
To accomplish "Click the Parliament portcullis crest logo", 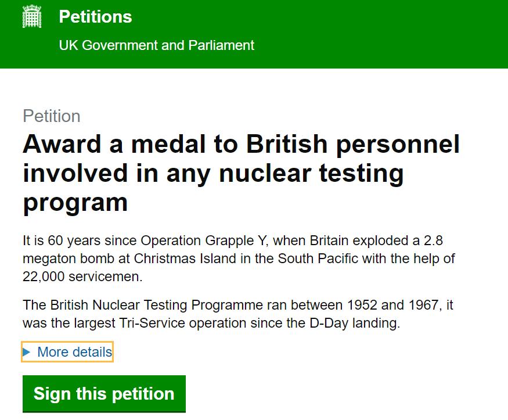I will (x=32, y=16).
